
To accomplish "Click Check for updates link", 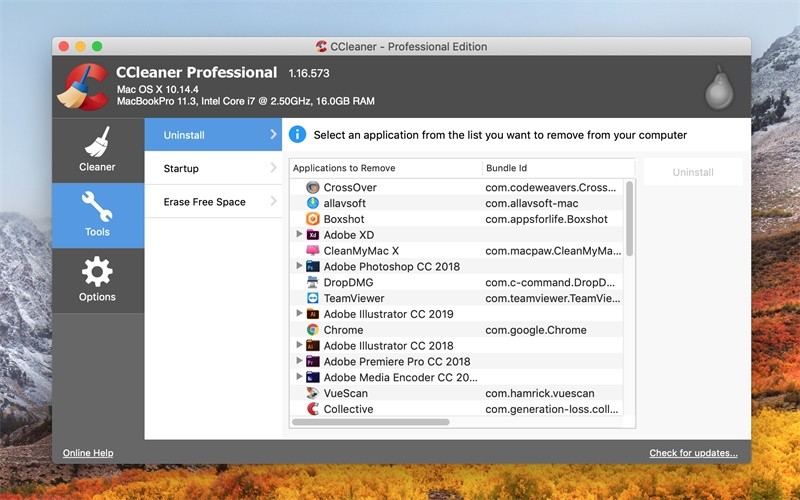I will (x=693, y=453).
